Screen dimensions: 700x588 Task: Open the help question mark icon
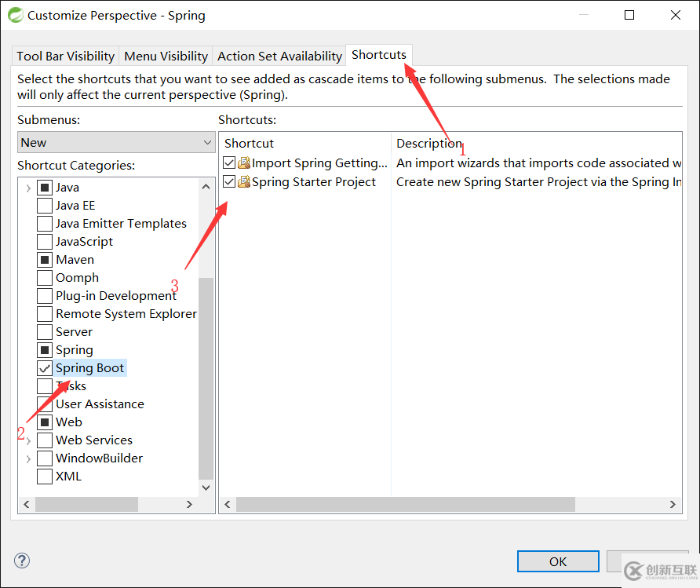tap(22, 561)
